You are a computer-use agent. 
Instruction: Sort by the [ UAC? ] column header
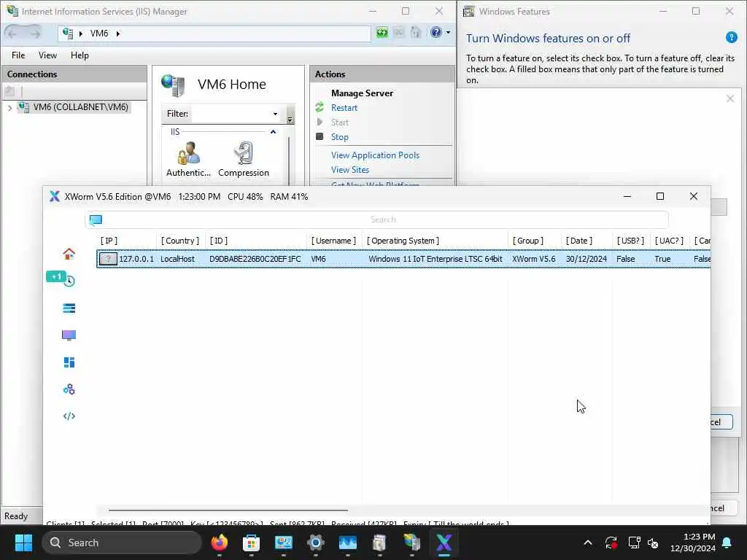tap(669, 241)
